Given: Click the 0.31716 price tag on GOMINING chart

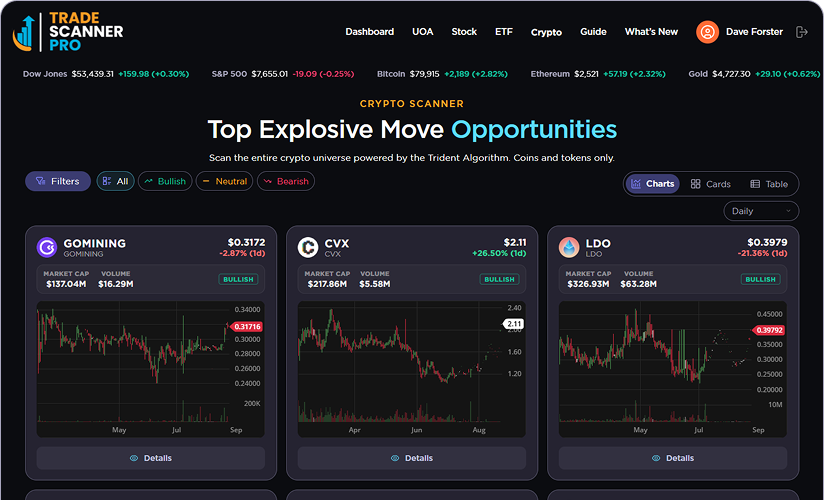Looking at the screenshot, I should click(246, 326).
